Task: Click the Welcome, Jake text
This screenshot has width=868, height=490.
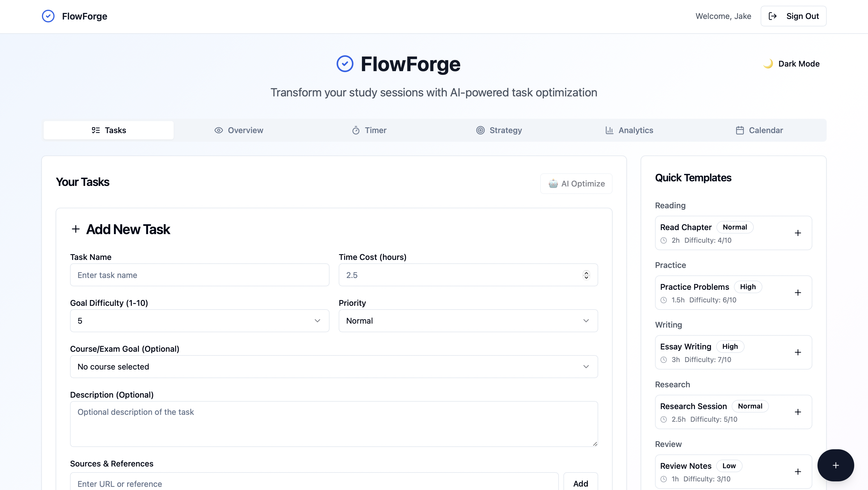Action: (723, 16)
